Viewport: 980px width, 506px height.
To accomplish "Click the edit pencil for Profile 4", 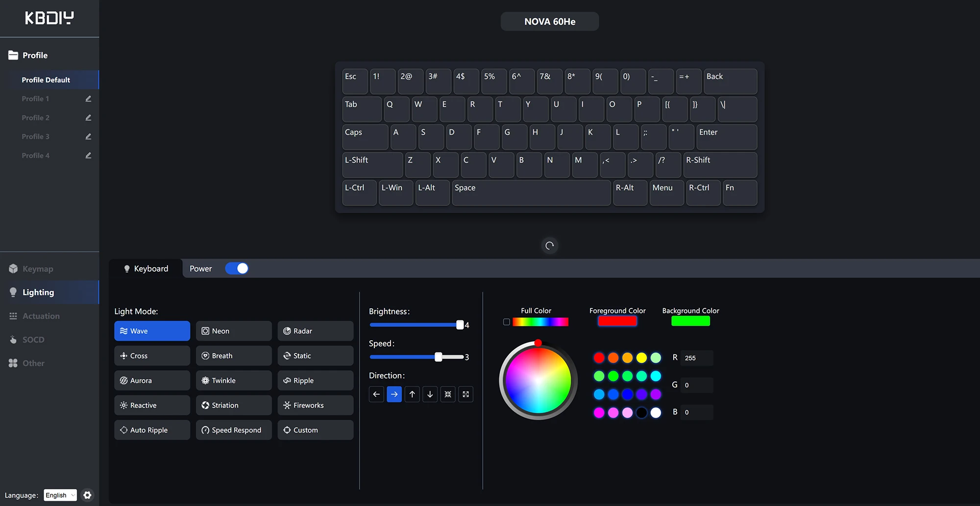I will (88, 155).
